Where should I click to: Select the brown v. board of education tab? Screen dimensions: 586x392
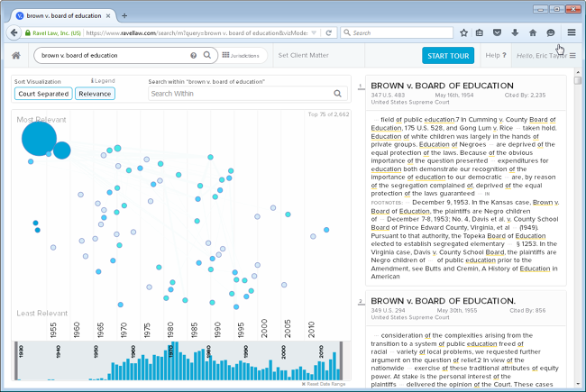tap(63, 15)
